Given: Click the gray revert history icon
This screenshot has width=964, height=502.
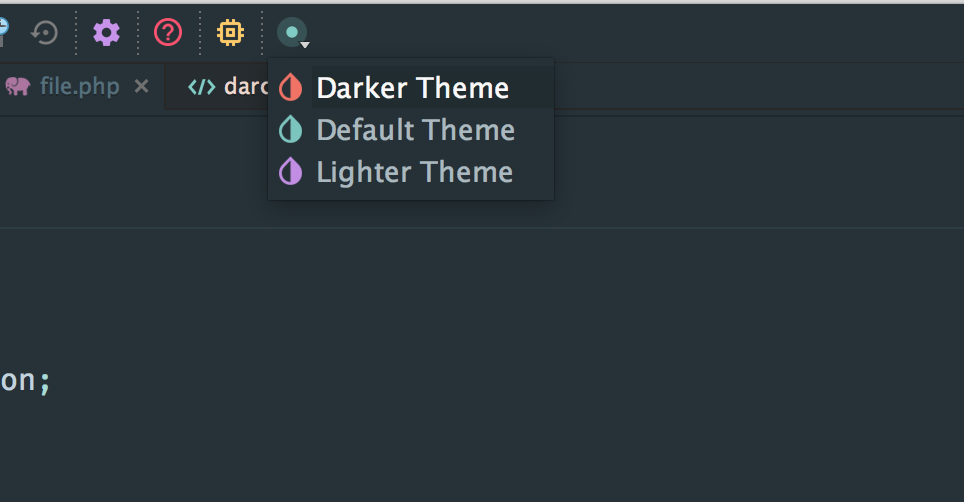Looking at the screenshot, I should point(45,33).
